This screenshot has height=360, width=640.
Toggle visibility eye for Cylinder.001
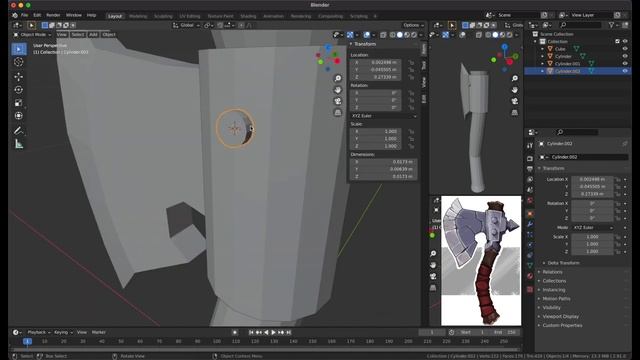[x=625, y=64]
